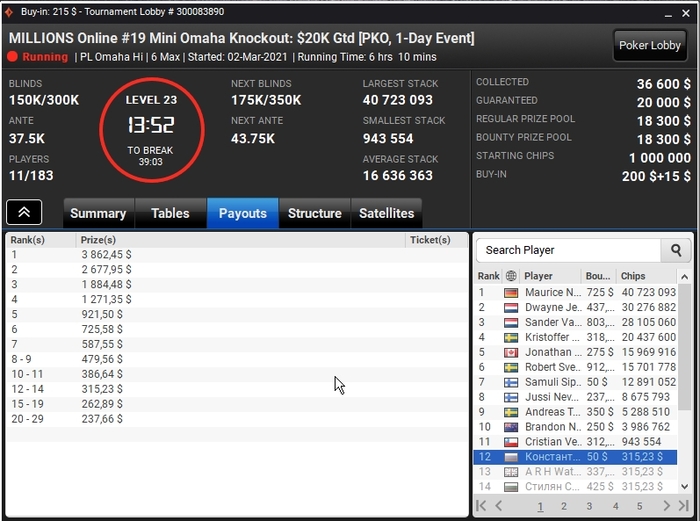Click into the Search Player field
This screenshot has width=700, height=521.
point(568,250)
